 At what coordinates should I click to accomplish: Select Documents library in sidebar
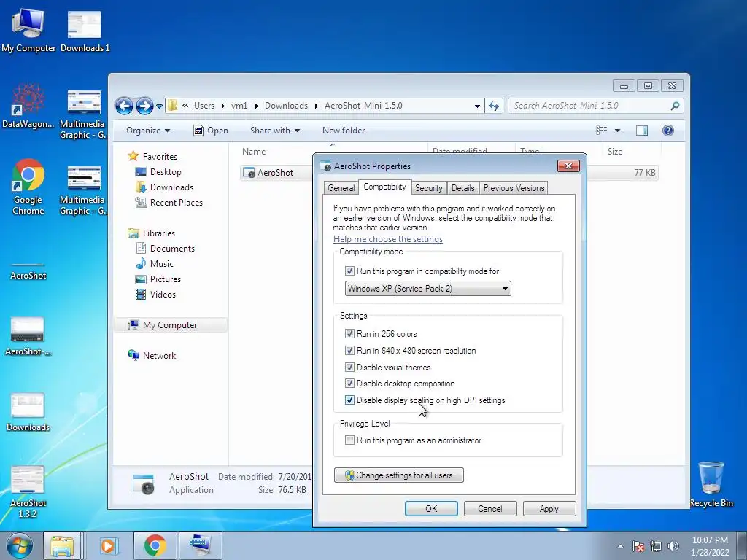165,248
